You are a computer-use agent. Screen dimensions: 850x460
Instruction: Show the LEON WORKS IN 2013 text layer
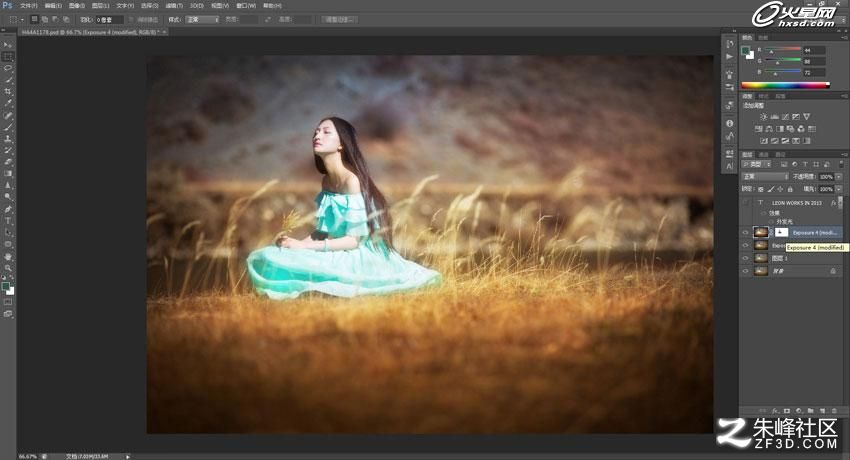coord(745,202)
